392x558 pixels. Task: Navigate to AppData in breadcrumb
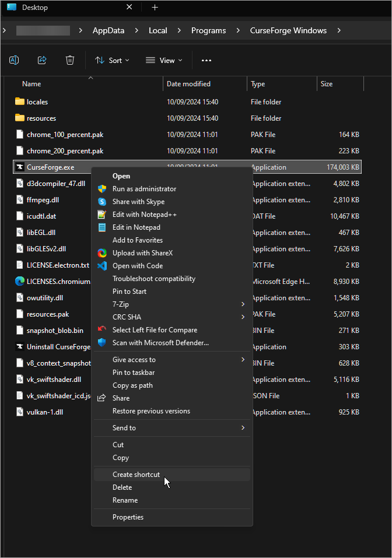(108, 30)
